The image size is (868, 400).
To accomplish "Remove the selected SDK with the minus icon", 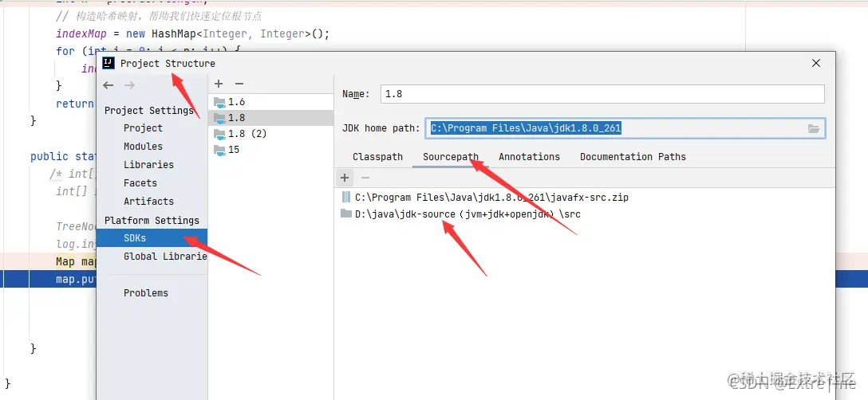I will point(239,84).
